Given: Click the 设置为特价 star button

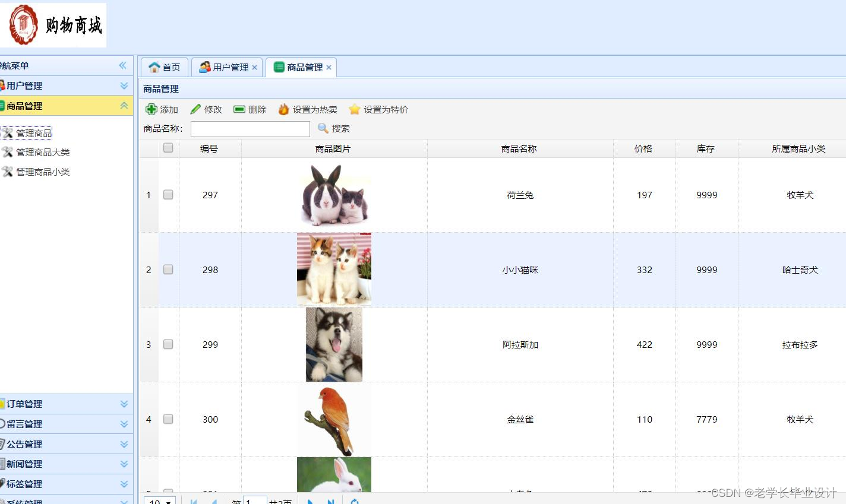Looking at the screenshot, I should (x=378, y=109).
